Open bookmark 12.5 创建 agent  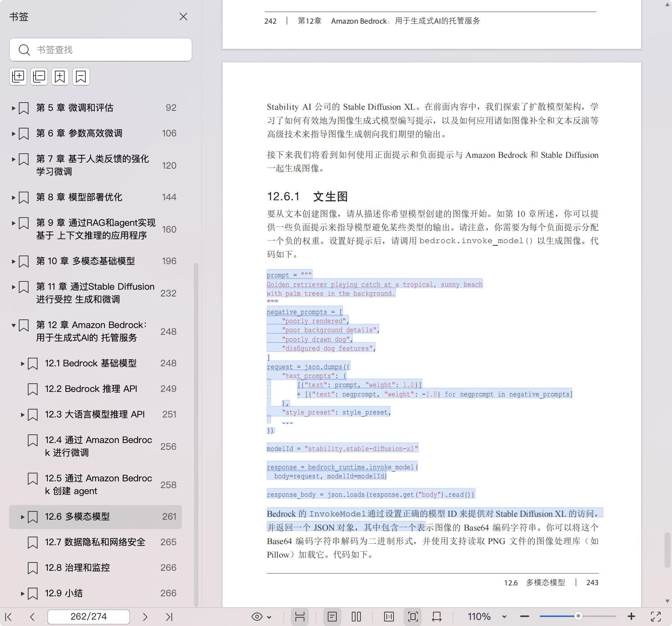(x=98, y=485)
